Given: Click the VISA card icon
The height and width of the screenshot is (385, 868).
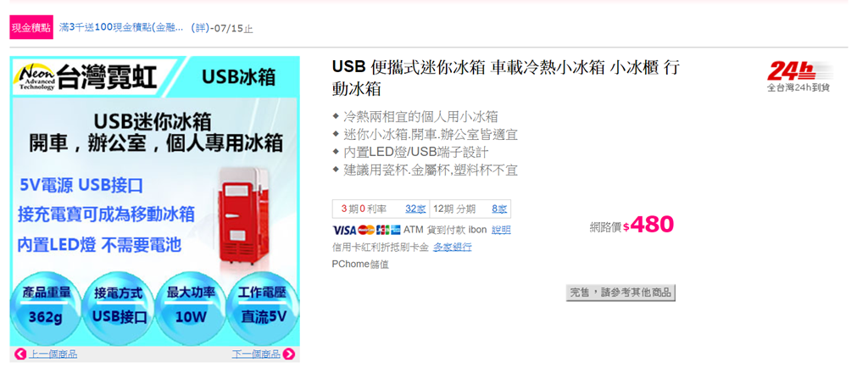Looking at the screenshot, I should [344, 230].
